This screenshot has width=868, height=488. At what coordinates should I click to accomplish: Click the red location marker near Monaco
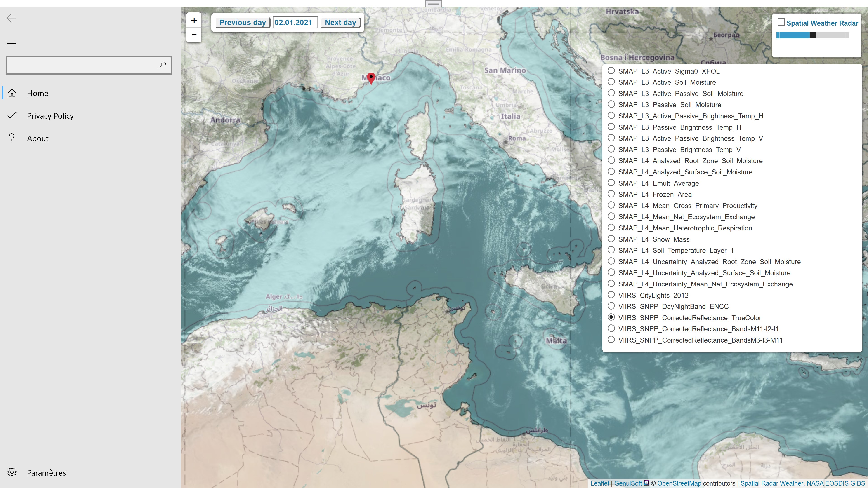coord(371,78)
